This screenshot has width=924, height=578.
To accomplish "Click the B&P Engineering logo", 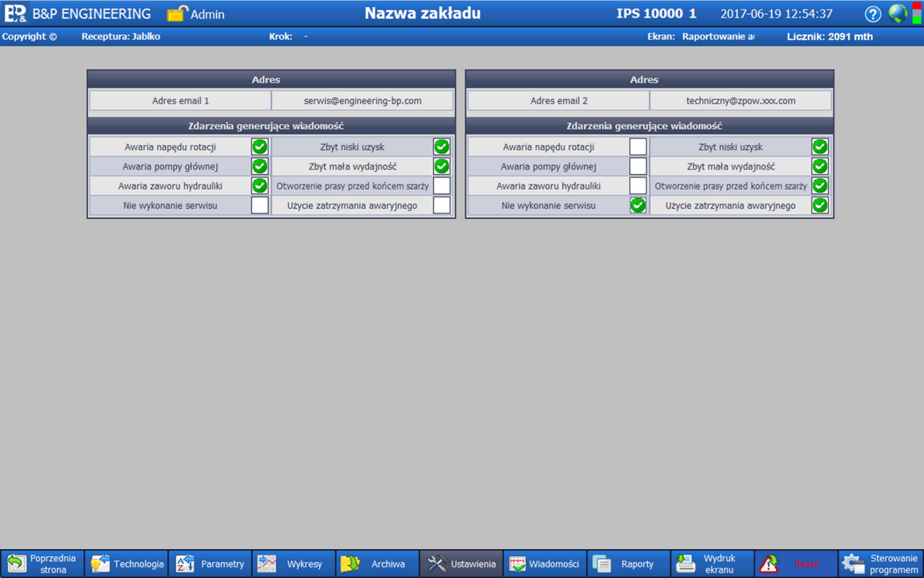I will click(x=16, y=13).
